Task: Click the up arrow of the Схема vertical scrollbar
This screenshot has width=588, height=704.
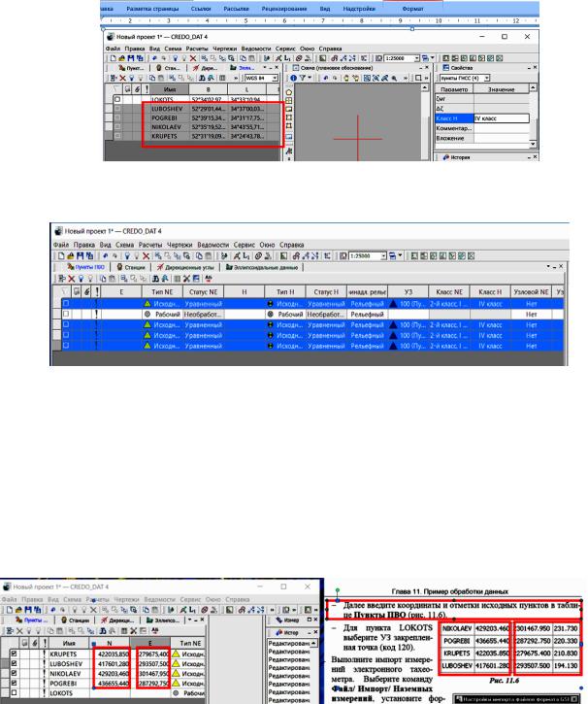Action: 425,88
